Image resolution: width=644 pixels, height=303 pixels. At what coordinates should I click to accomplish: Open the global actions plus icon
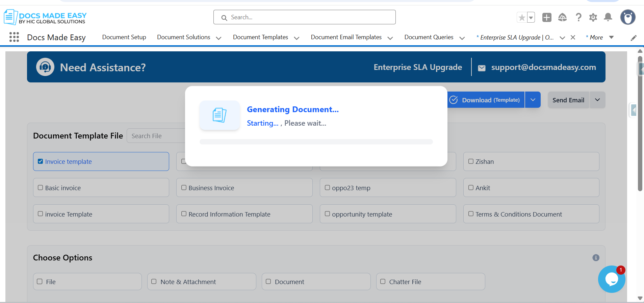click(x=546, y=18)
